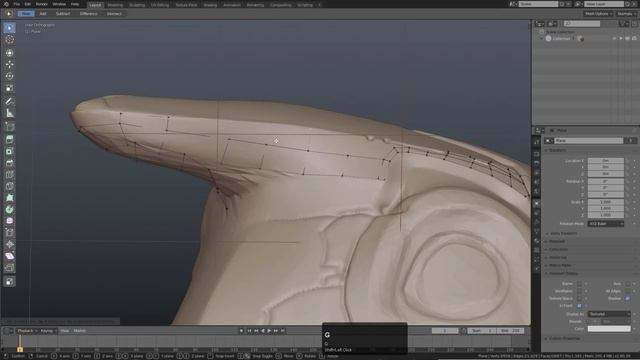Choose the Edge Slide tool
Image resolution: width=640 pixels, height=360 pixels.
pos(9,233)
